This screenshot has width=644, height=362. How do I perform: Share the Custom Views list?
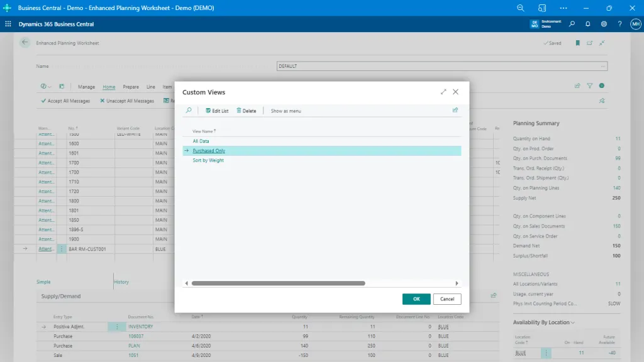click(x=455, y=111)
